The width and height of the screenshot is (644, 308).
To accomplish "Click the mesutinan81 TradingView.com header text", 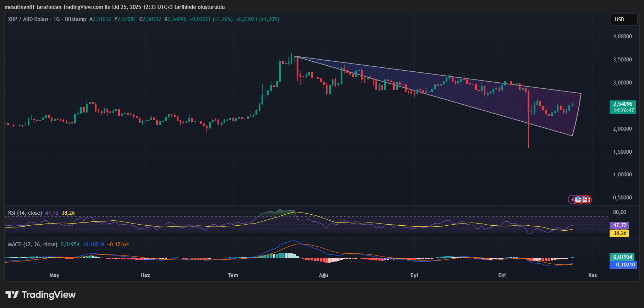I will point(114,7).
